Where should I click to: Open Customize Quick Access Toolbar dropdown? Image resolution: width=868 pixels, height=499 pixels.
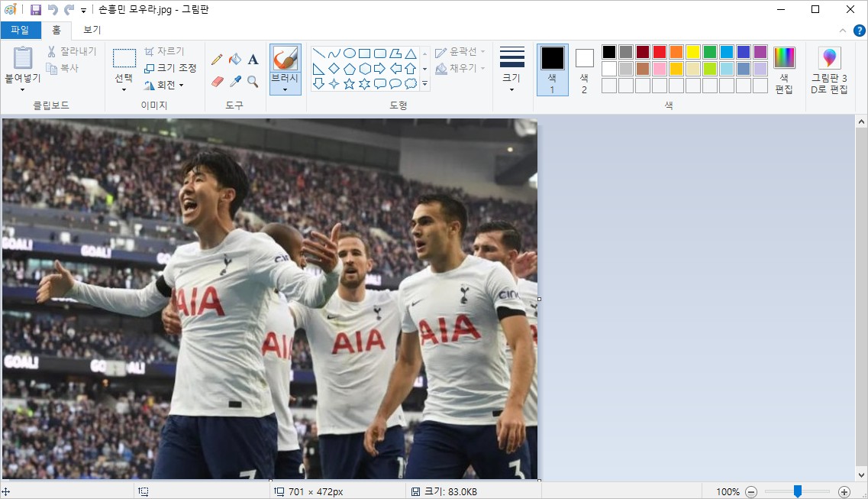click(x=83, y=10)
